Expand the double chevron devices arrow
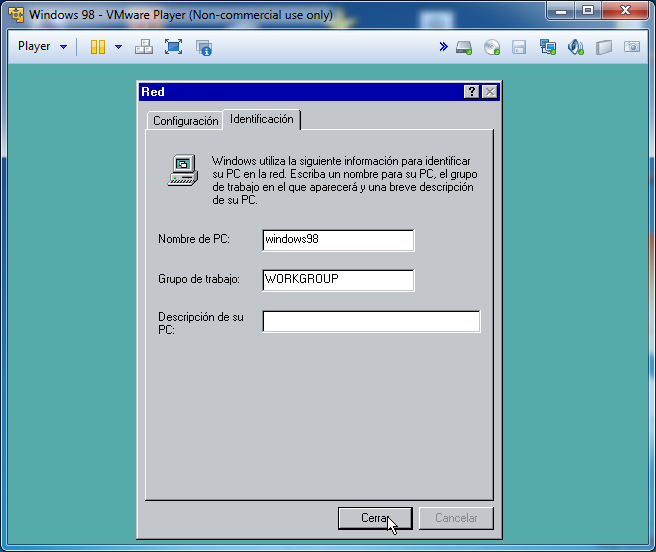The image size is (656, 552). pos(443,47)
